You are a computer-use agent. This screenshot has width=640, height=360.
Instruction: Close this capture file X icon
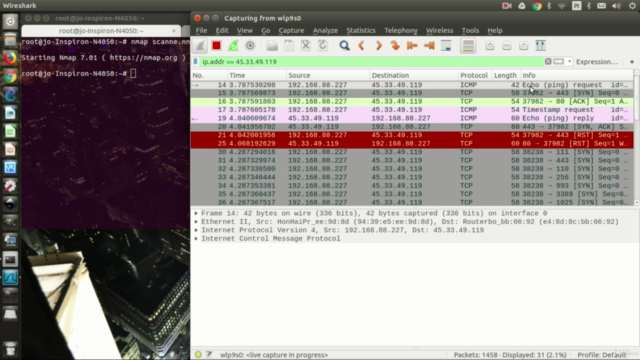coord(306,46)
